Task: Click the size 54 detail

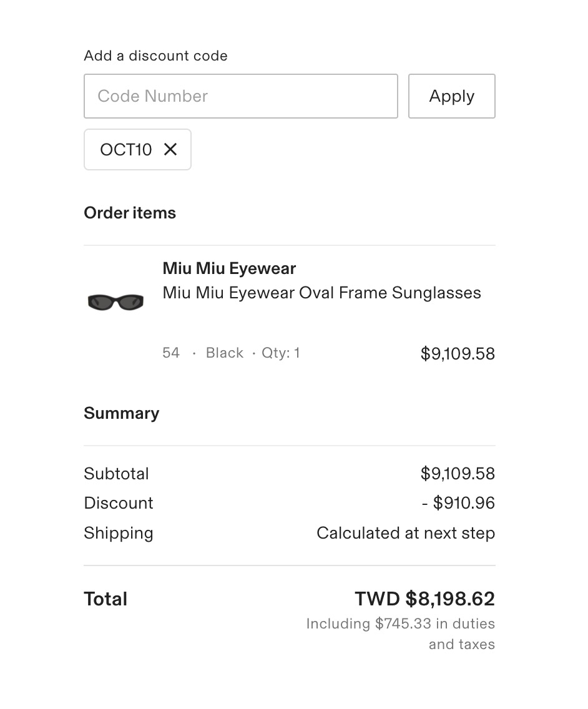Action: click(170, 353)
